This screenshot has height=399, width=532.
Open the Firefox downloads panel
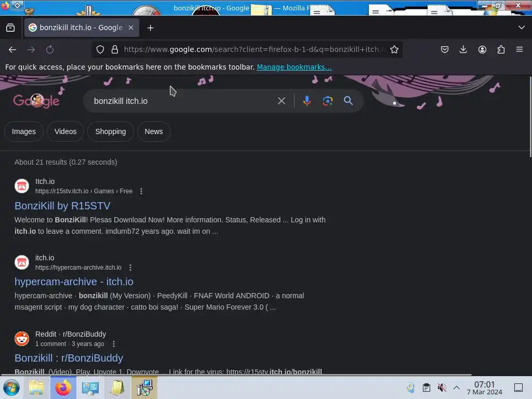coord(463,49)
